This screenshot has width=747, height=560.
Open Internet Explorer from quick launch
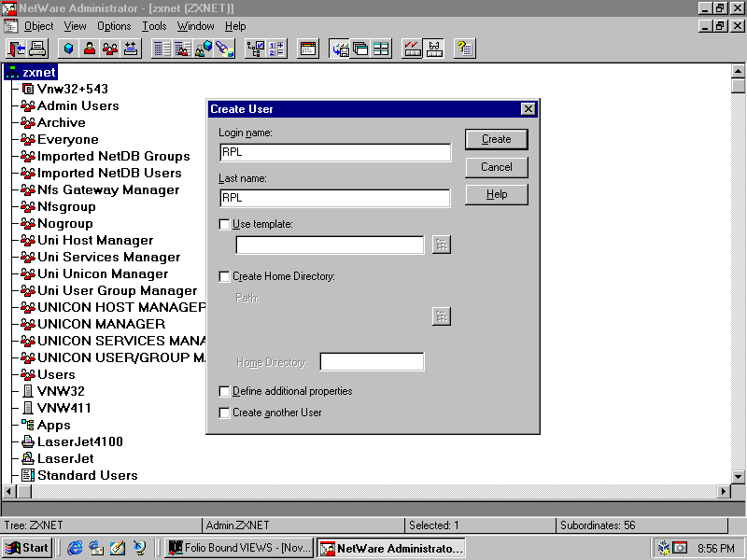pyautogui.click(x=75, y=548)
